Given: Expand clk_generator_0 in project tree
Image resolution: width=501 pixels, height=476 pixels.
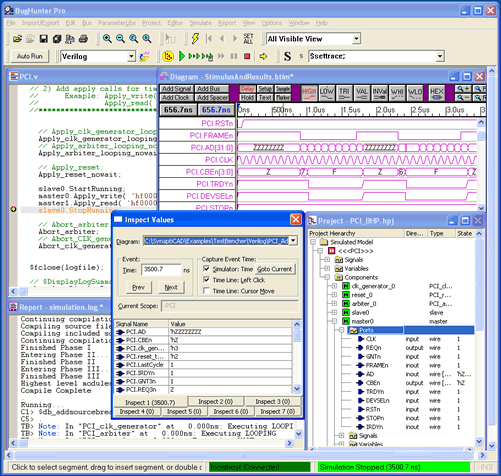Looking at the screenshot, I should coord(334,286).
